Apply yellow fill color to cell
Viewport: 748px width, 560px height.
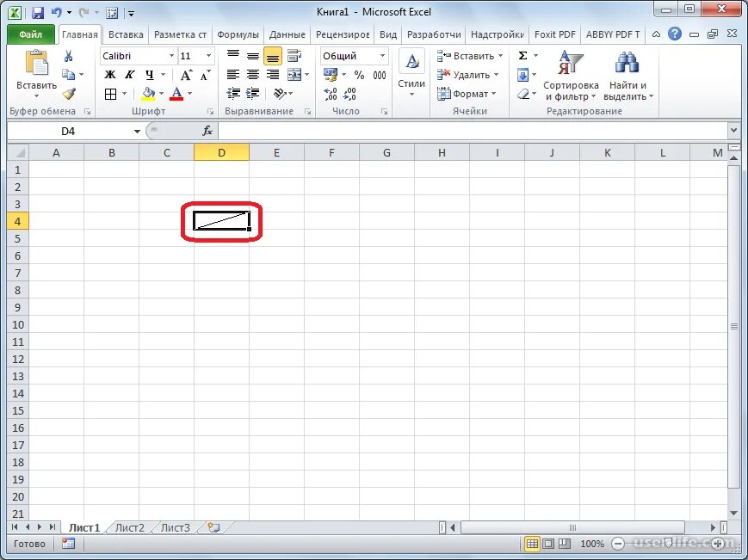(x=148, y=94)
